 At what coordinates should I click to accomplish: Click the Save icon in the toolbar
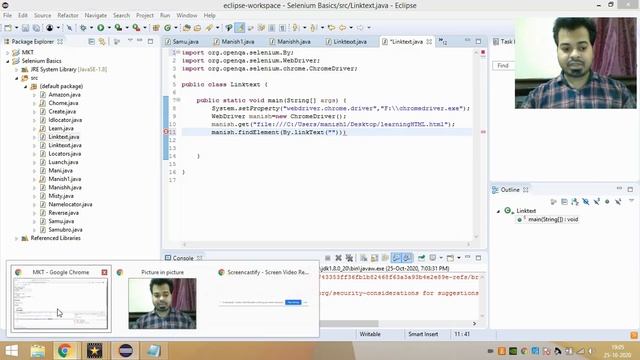click(x=25, y=28)
